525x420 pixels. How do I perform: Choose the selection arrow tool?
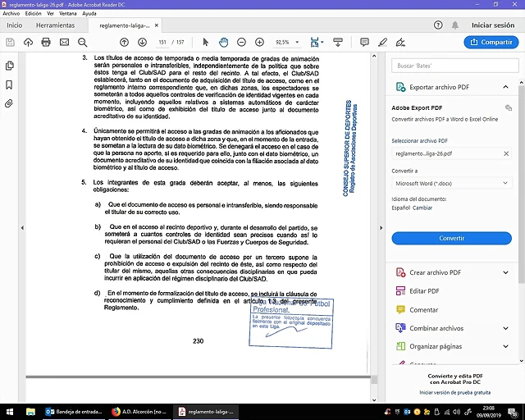coord(206,42)
